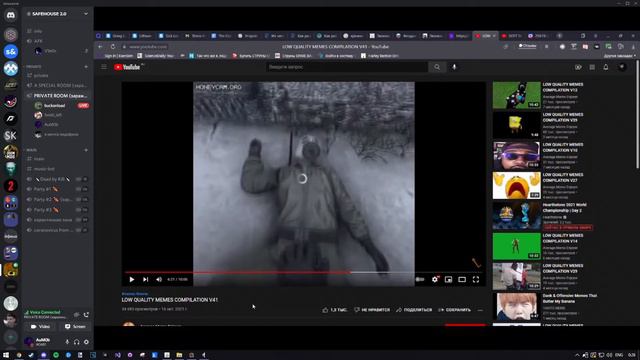Open the Windows Start menu
Image resolution: width=640 pixels, height=360 pixels.
(6, 355)
